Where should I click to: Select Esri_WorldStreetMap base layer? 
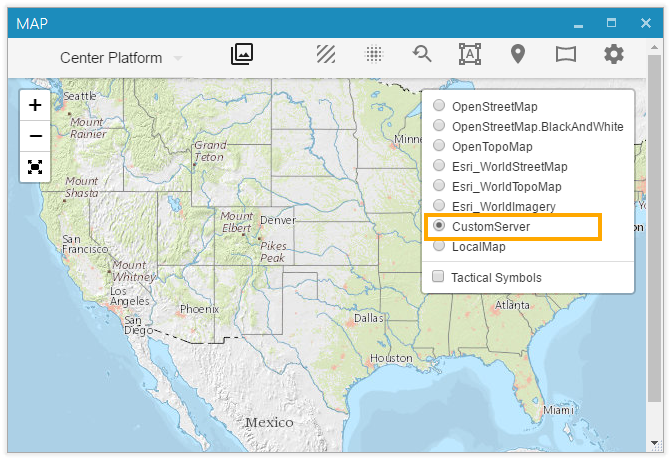(439, 165)
